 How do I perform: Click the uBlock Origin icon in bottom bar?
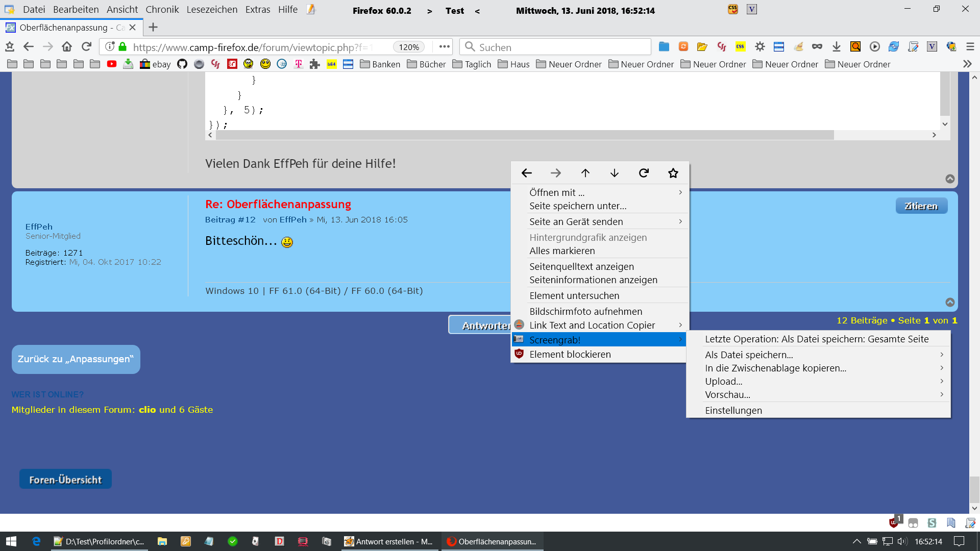click(x=894, y=522)
